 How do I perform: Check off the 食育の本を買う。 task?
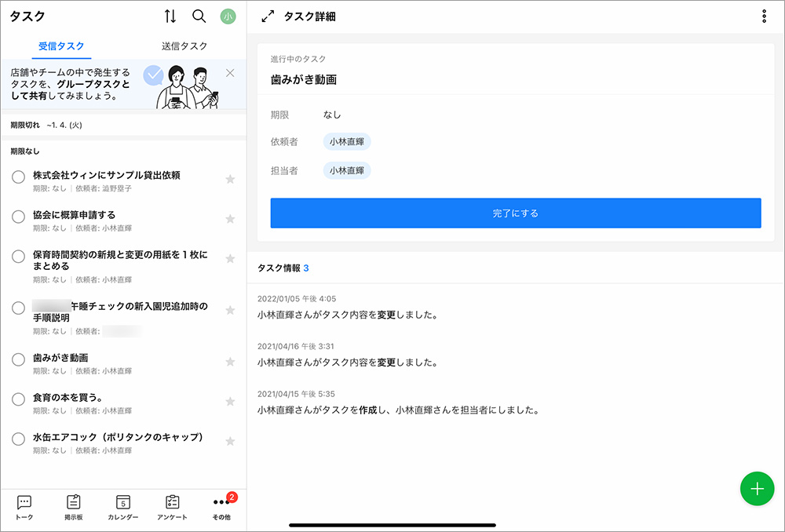(x=19, y=399)
